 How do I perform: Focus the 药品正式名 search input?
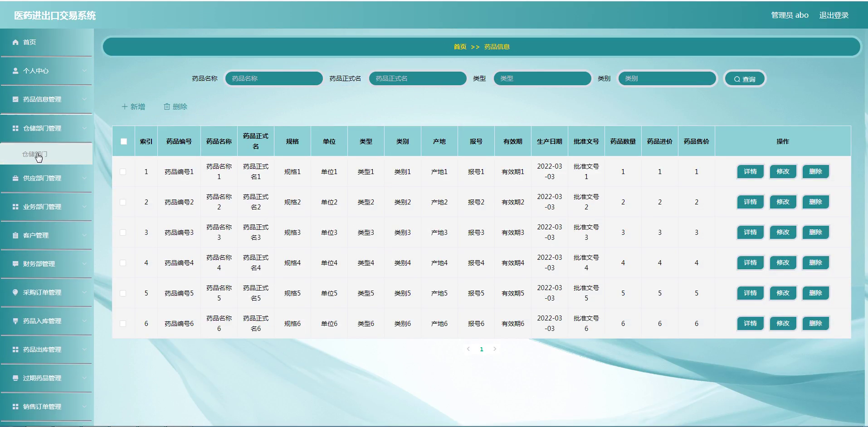(x=418, y=78)
